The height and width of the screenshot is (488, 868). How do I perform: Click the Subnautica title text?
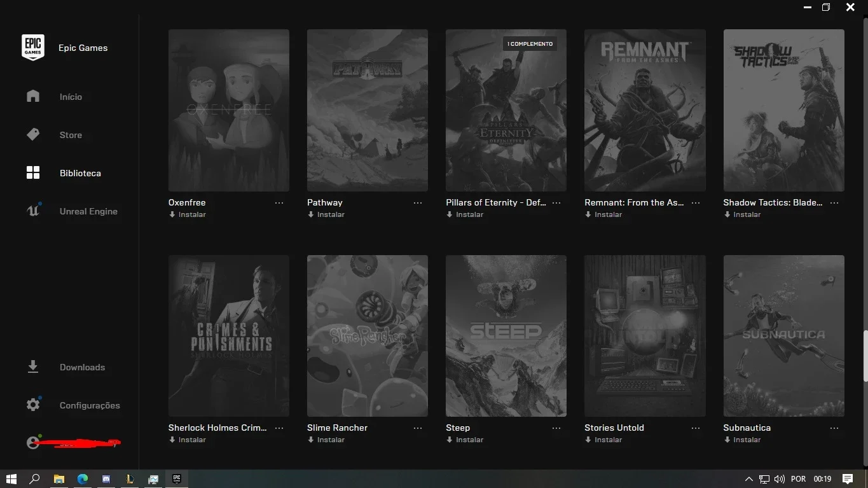[x=747, y=428]
